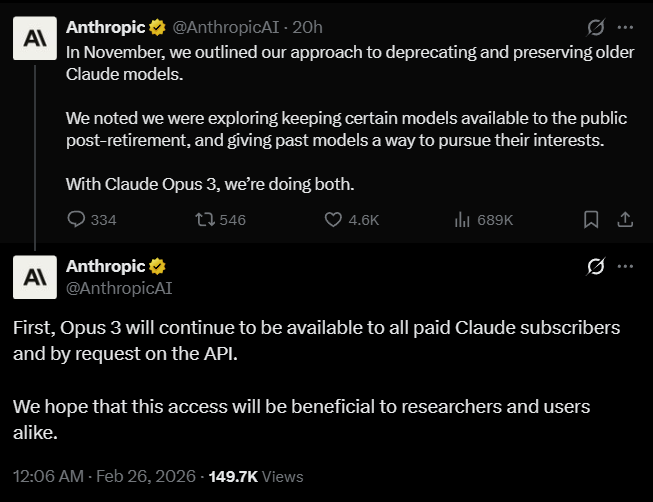653x502 pixels.
Task: Click verified badge on second tweet
Action: 157,266
